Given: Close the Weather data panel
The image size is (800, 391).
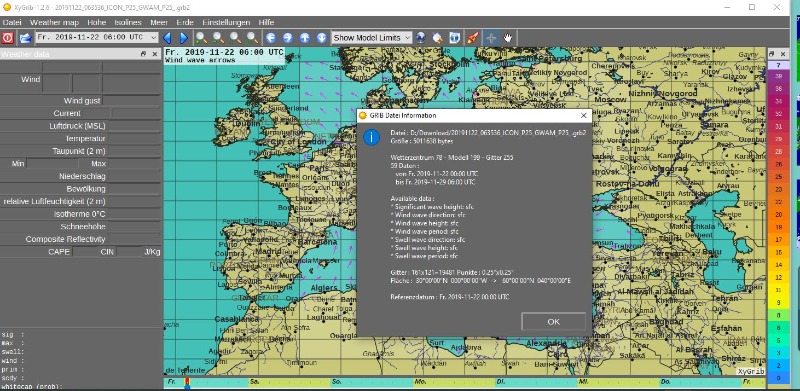Looking at the screenshot, I should (155, 54).
